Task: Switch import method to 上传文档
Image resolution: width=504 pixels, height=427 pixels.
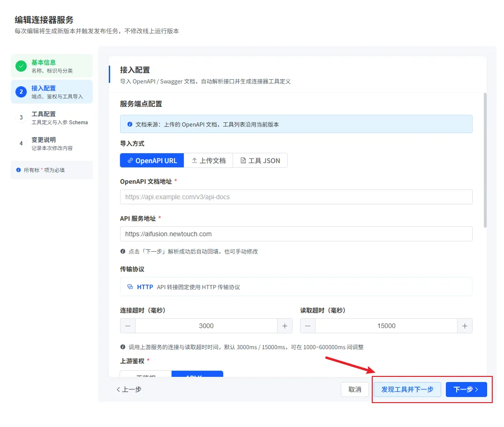Action: tap(208, 161)
